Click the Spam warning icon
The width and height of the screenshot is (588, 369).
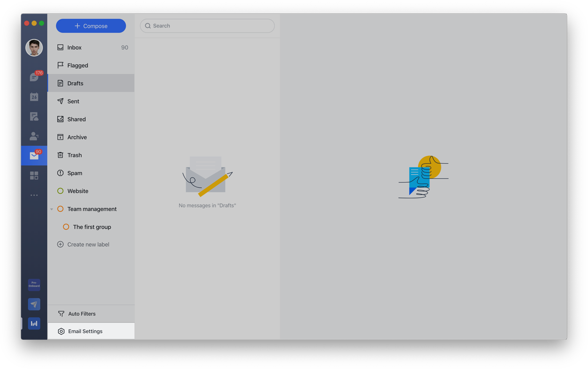pos(60,173)
